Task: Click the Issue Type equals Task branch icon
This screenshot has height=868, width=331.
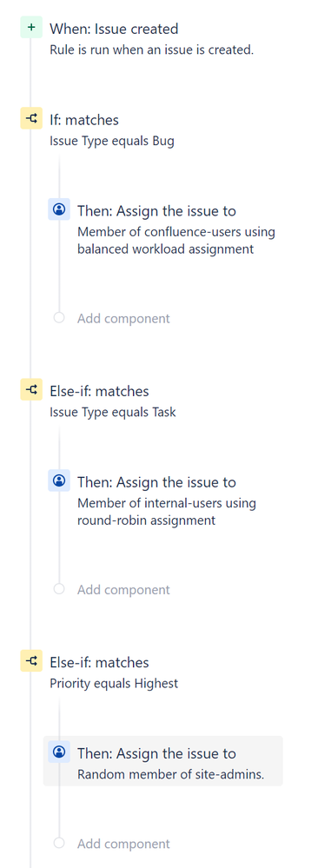Action: 31,389
